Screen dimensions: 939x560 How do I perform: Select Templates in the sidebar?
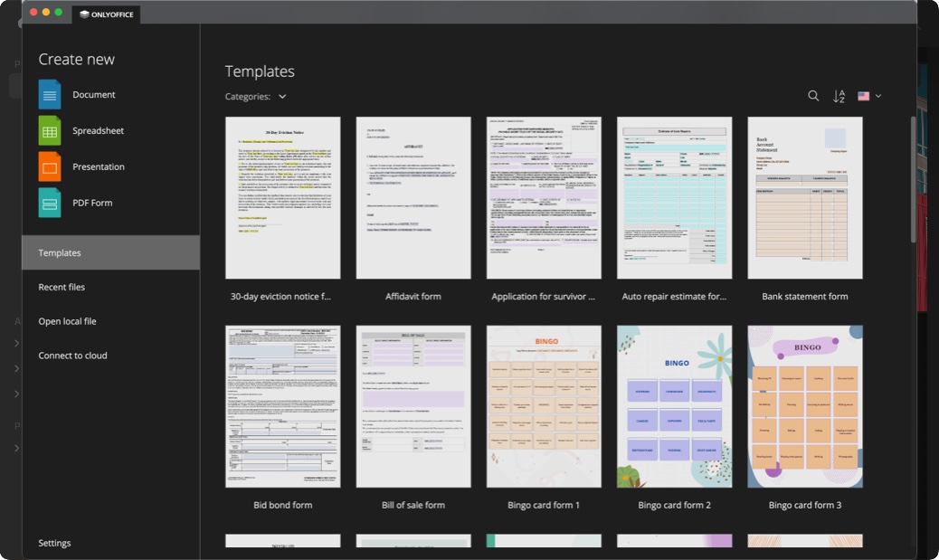[x=110, y=252]
